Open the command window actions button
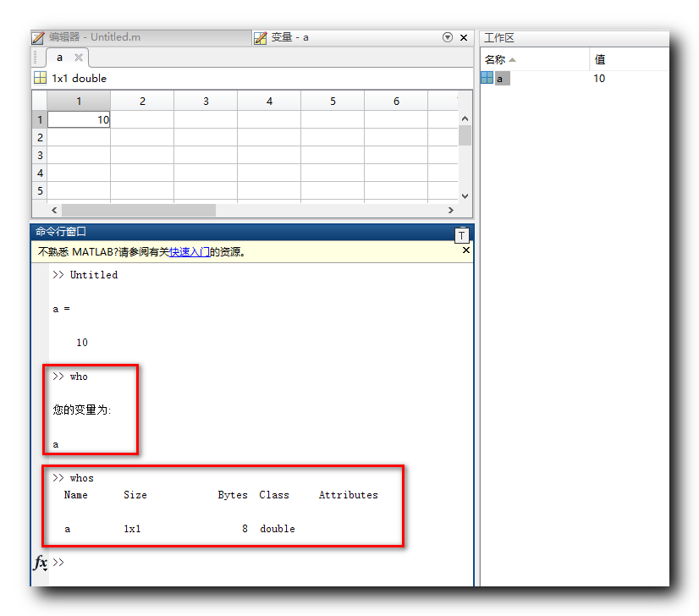This screenshot has height=616, width=699. 461,235
